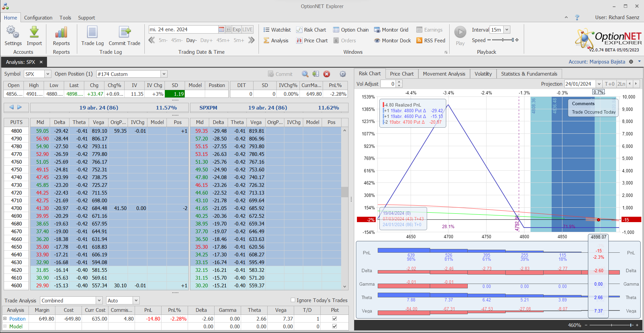Image resolution: width=644 pixels, height=333 pixels.
Task: Go to the previous expiration with the left arrow
Action: click(x=11, y=107)
